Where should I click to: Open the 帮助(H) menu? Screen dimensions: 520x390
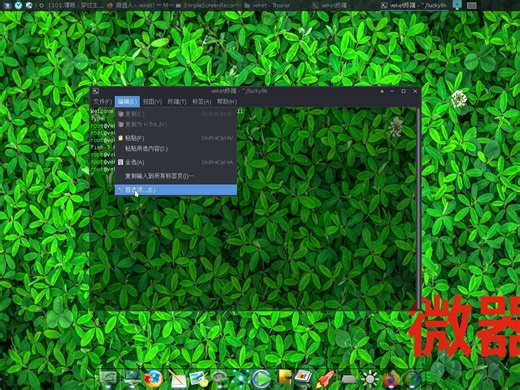(x=227, y=102)
